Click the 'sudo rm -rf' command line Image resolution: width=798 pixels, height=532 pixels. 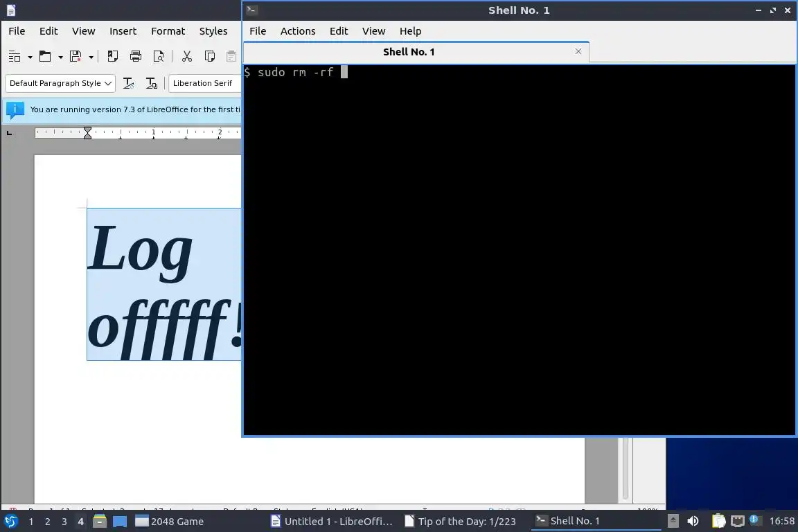click(295, 72)
